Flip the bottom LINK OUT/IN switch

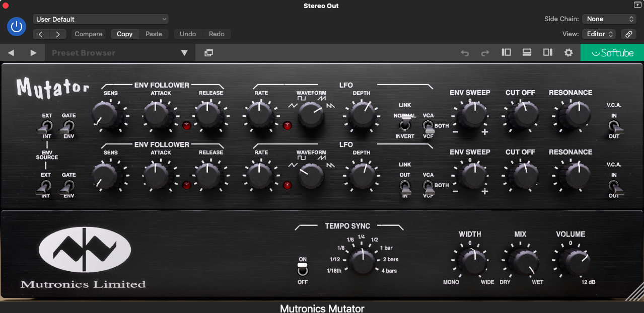pyautogui.click(x=405, y=186)
